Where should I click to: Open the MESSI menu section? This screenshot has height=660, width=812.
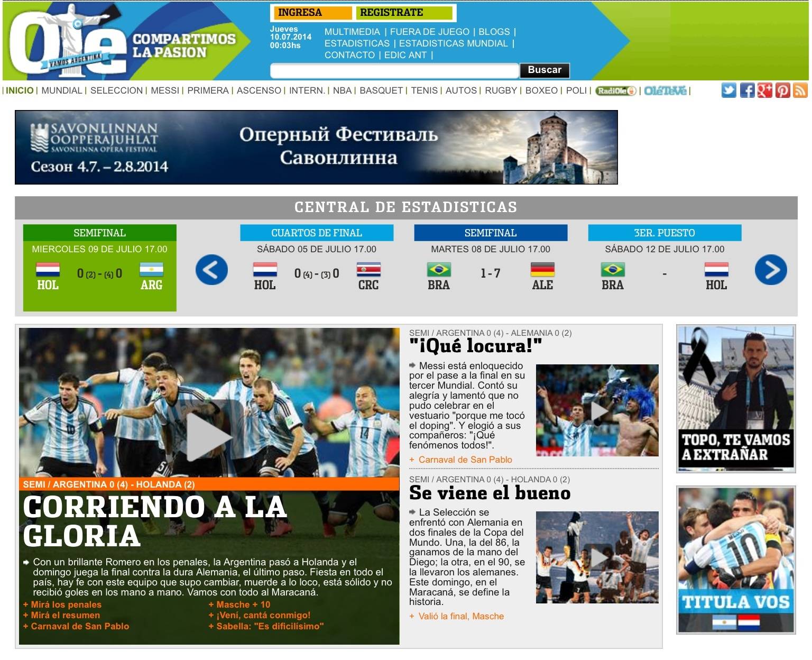click(165, 90)
